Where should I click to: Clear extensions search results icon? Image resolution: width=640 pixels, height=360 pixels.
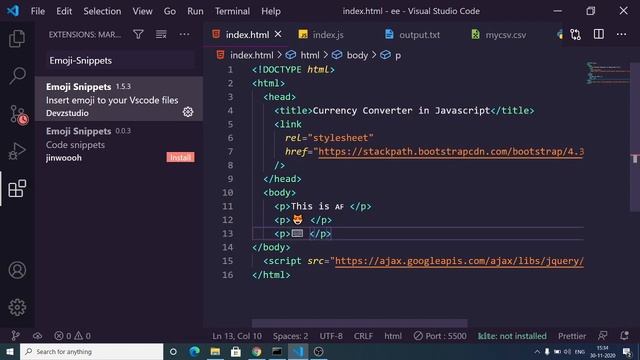click(161, 34)
